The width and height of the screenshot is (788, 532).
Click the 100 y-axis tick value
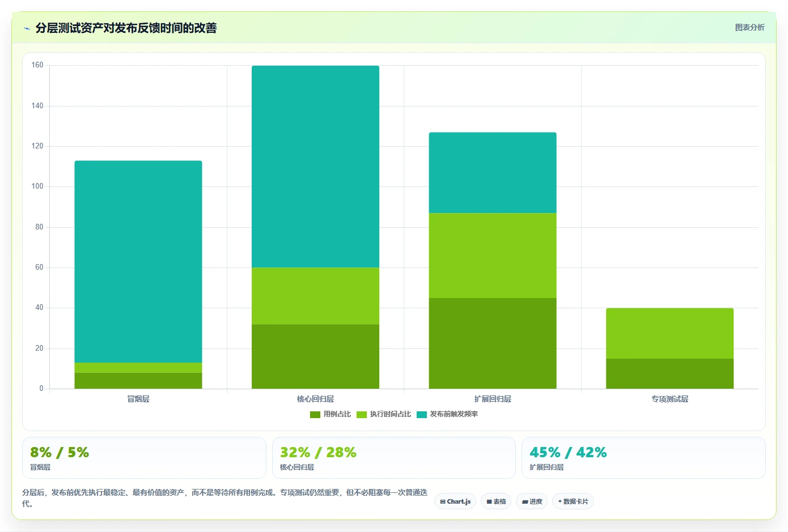tap(37, 186)
